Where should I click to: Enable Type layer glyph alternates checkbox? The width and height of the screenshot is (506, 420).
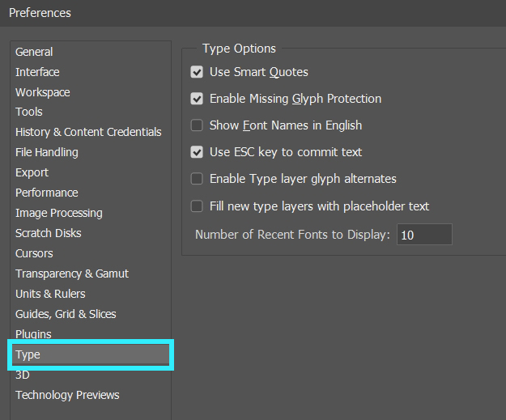point(197,179)
